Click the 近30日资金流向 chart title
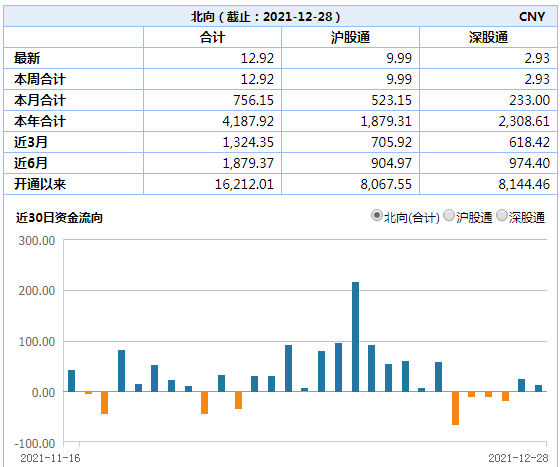Viewport: 560px width, 467px height. [x=59, y=217]
